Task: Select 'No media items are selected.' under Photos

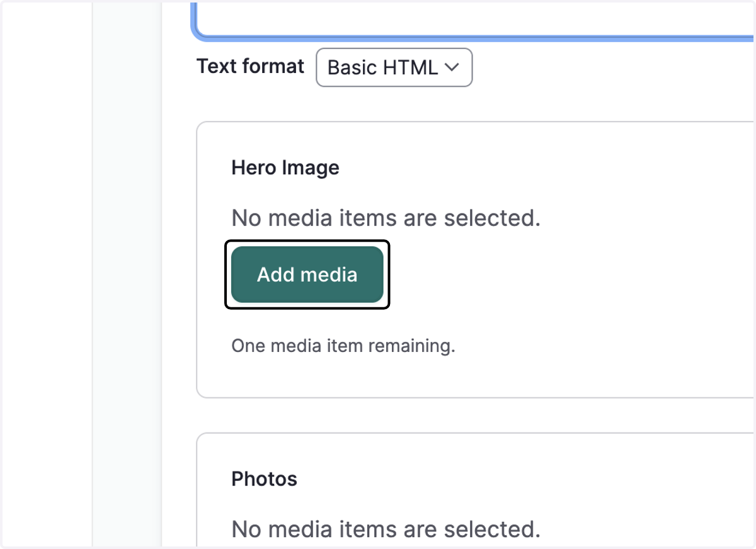Action: tap(386, 529)
